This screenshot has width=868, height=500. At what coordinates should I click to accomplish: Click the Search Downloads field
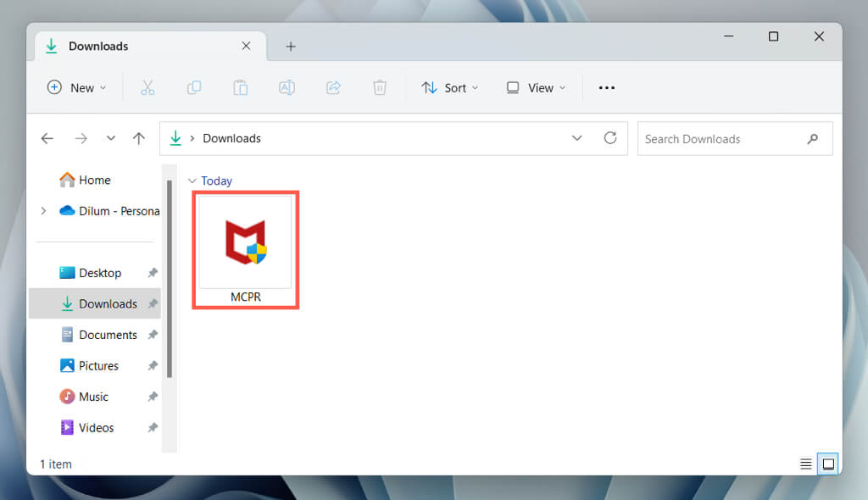[x=735, y=138]
